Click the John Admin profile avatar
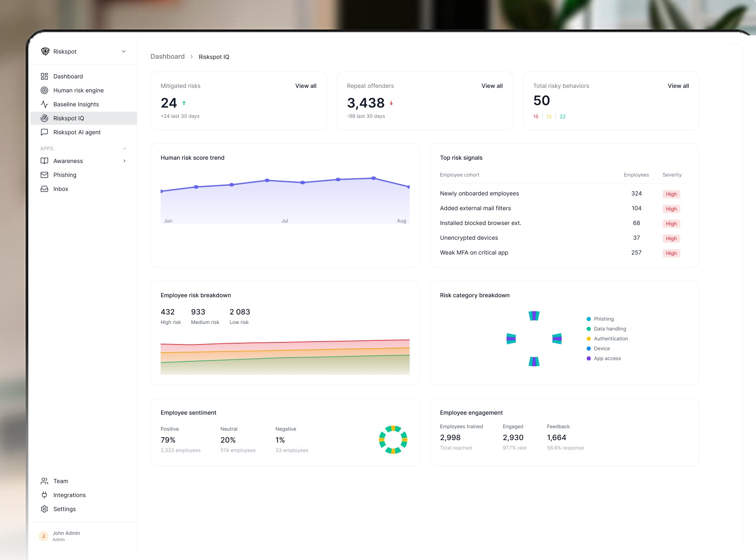This screenshot has height=560, width=756. [43, 536]
